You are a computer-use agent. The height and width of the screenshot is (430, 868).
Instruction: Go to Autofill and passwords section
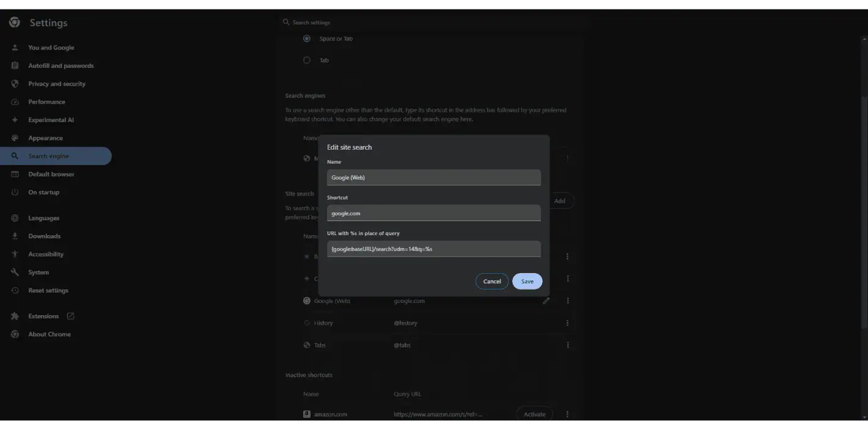pyautogui.click(x=61, y=66)
